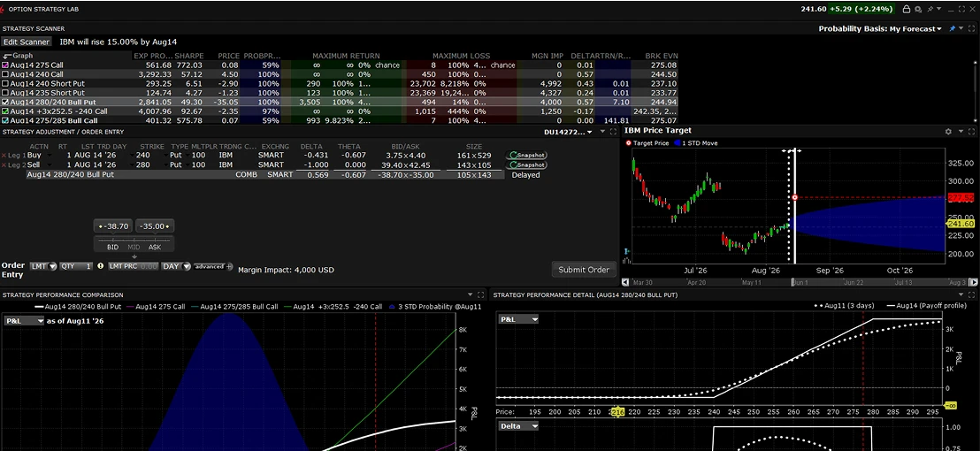Maximize the Strategy Performance Comparison panel
980x451 pixels.
coord(480,294)
